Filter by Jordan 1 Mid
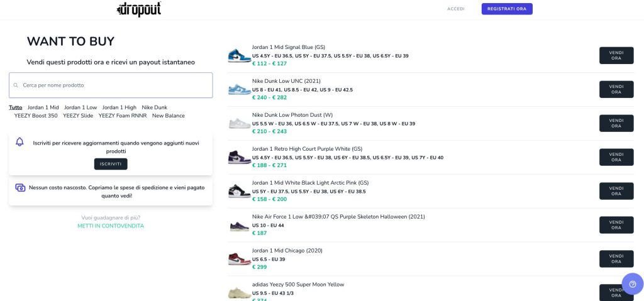 click(43, 107)
